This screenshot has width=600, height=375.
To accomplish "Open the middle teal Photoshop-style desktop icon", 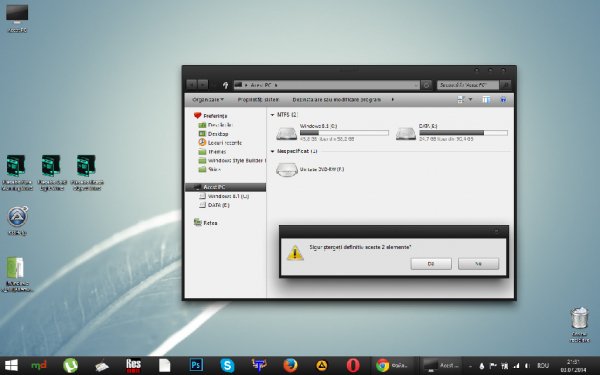I will (52, 172).
